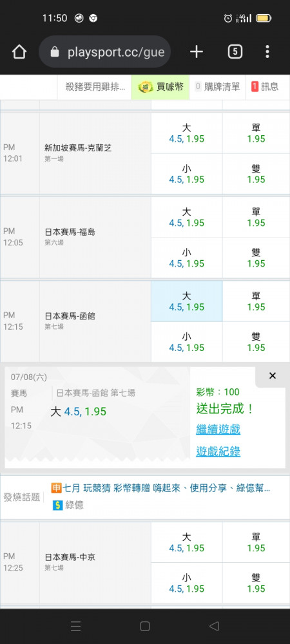The height and width of the screenshot is (644, 290).
Task: Open the 綠億 topic with dollar icon
Action: point(68,505)
